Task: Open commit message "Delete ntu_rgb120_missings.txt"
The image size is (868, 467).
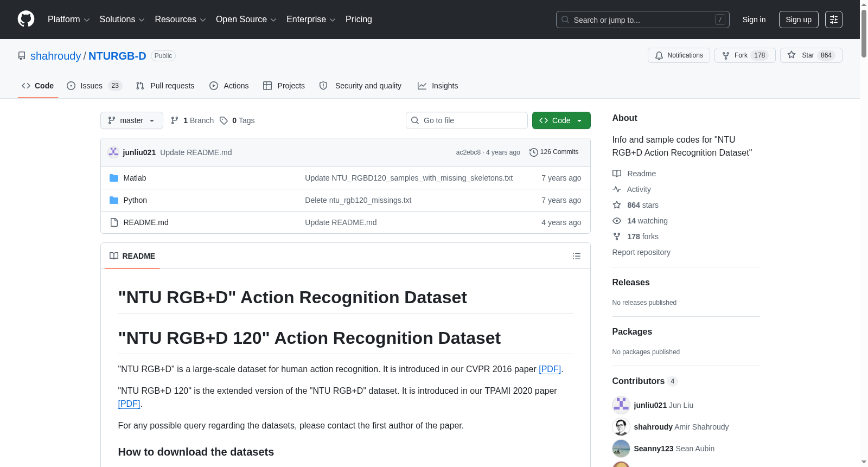Action: click(358, 200)
